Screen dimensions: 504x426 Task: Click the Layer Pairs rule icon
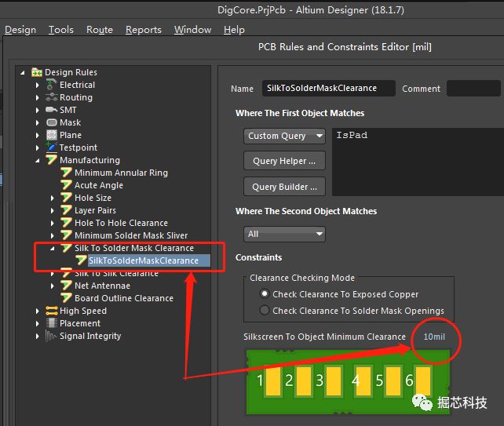pos(66,210)
